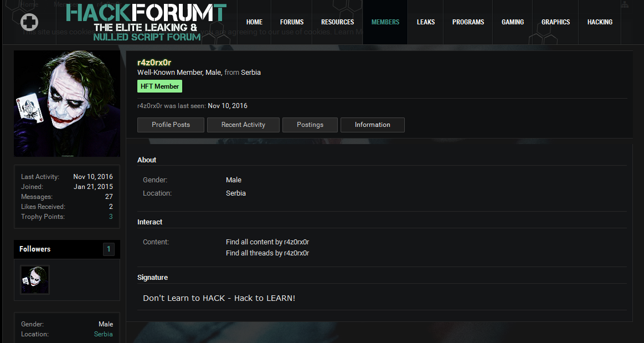The width and height of the screenshot is (644, 343).
Task: Open the RESOURCES nav item
Action: coord(338,22)
